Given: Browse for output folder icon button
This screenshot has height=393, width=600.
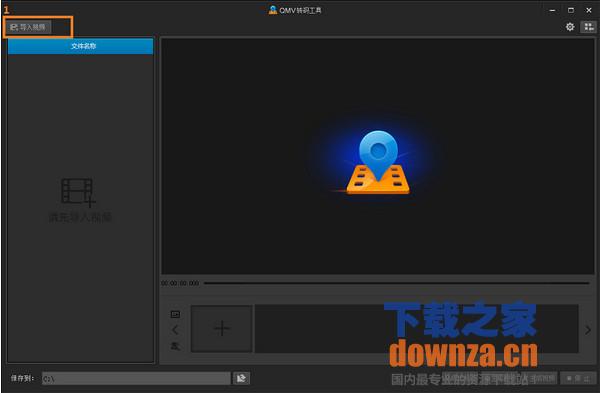Looking at the screenshot, I should click(241, 378).
